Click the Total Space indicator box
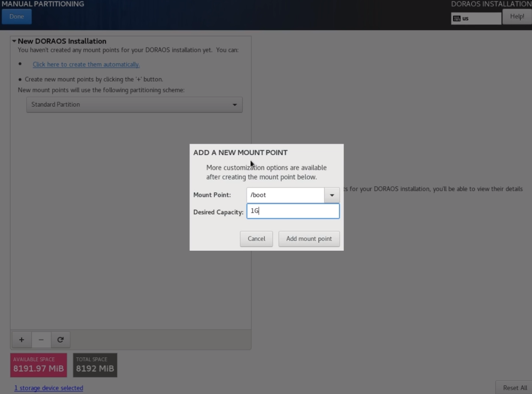This screenshot has height=394, width=532. [x=95, y=365]
